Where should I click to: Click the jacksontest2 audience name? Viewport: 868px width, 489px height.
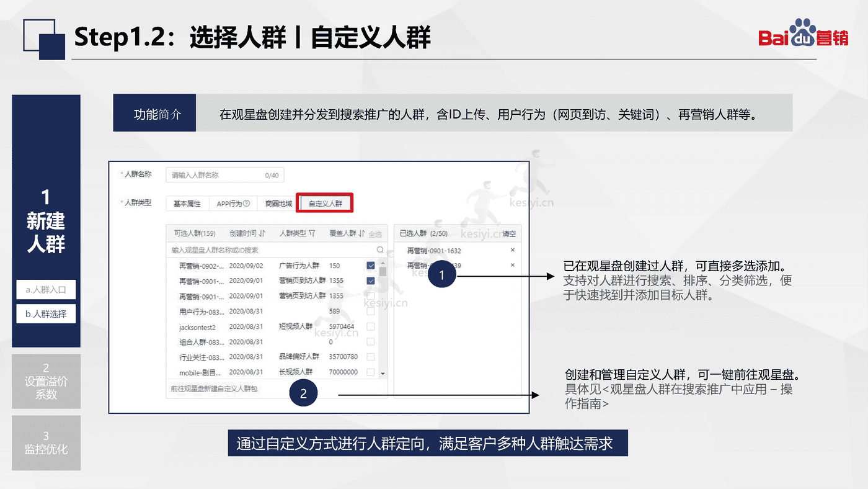(197, 326)
